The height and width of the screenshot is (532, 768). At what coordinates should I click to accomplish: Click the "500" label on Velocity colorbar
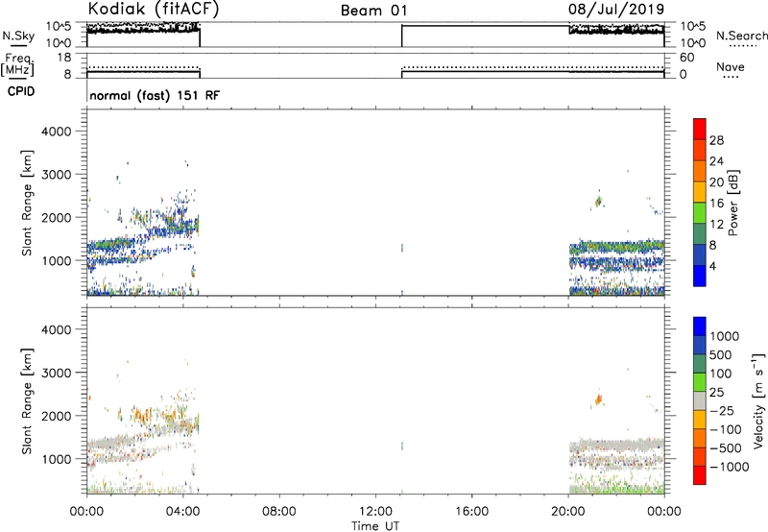[720, 355]
